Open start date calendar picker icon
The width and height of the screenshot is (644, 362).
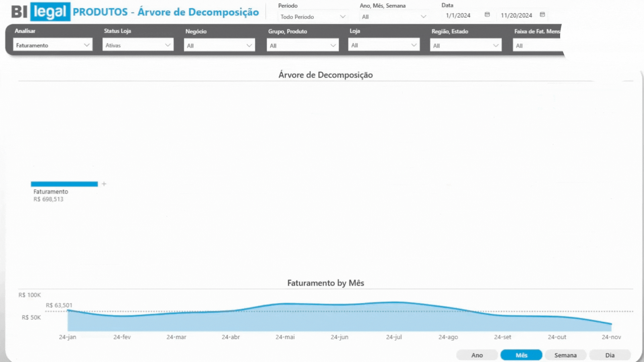coord(487,15)
